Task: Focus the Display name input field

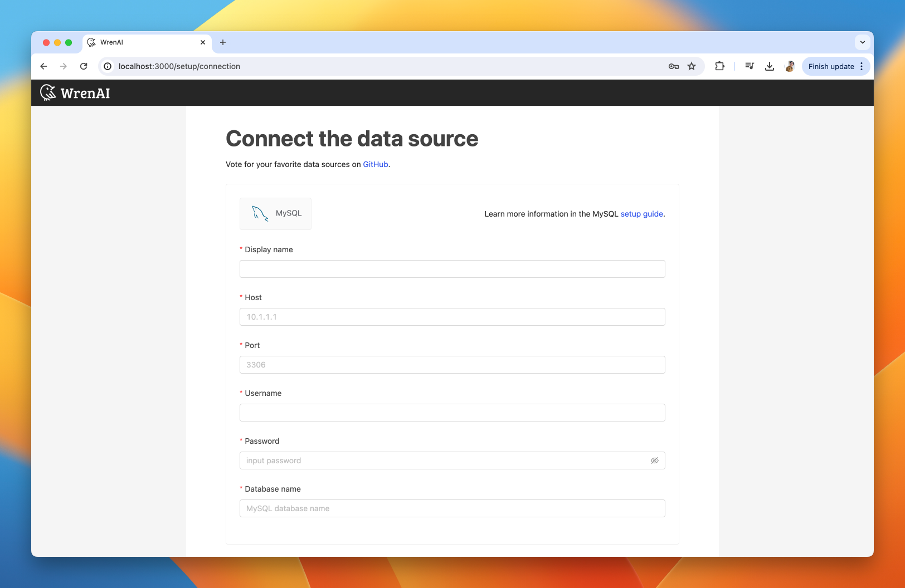Action: click(452, 269)
